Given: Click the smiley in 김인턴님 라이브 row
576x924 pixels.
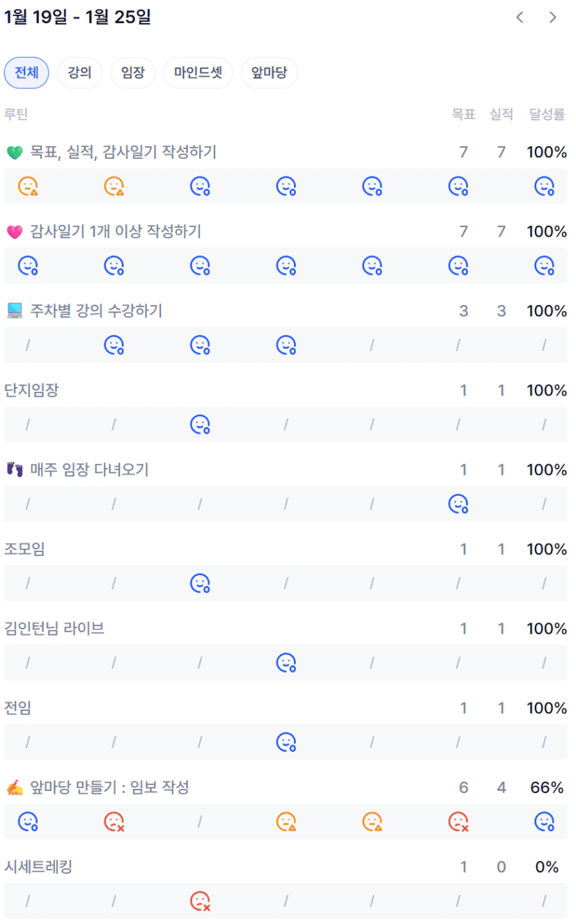Looking at the screenshot, I should click(286, 662).
